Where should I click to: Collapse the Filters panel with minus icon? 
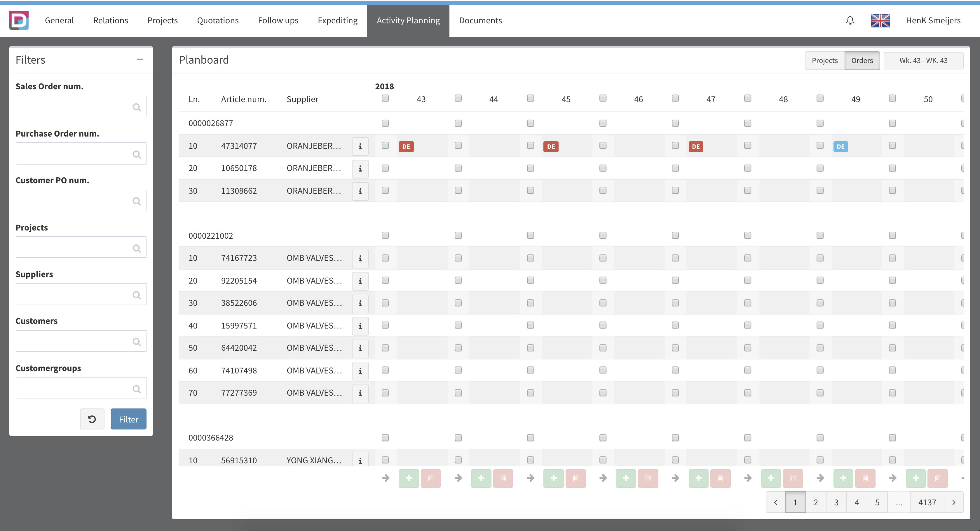[x=139, y=59]
